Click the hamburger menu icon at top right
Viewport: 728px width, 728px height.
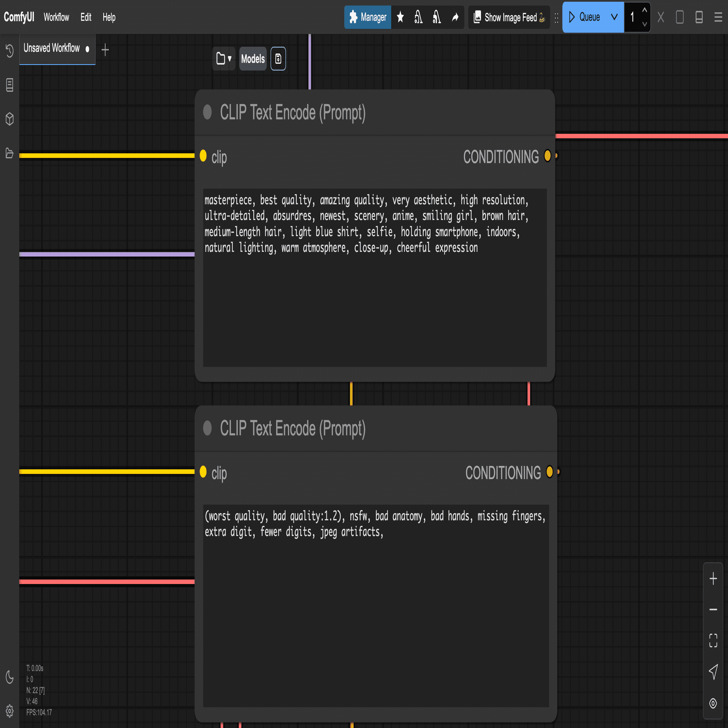tap(718, 17)
